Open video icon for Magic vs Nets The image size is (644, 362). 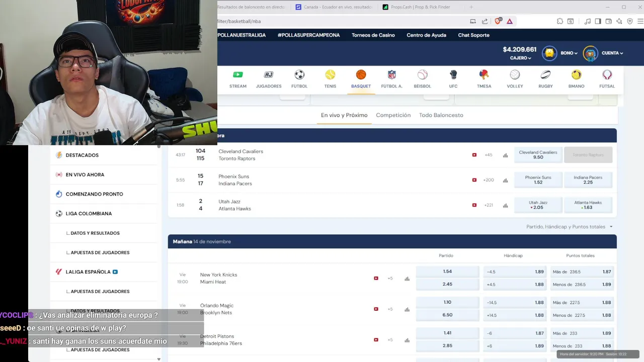(x=376, y=309)
